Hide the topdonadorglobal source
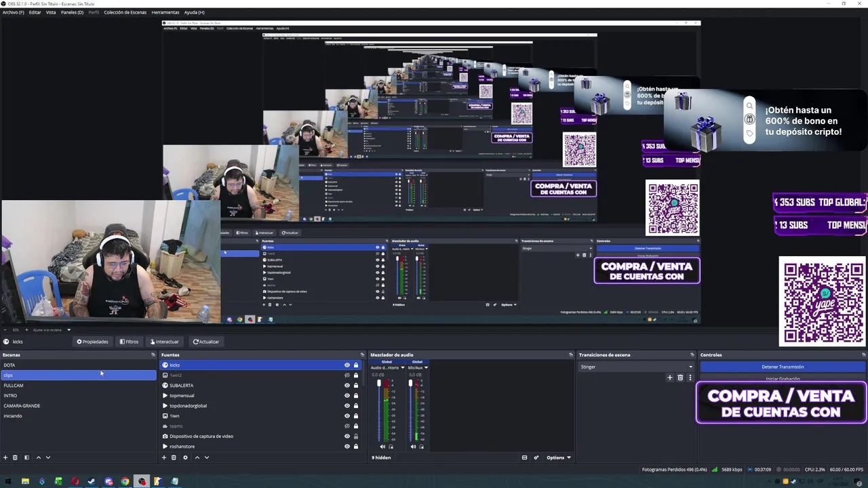 point(347,406)
